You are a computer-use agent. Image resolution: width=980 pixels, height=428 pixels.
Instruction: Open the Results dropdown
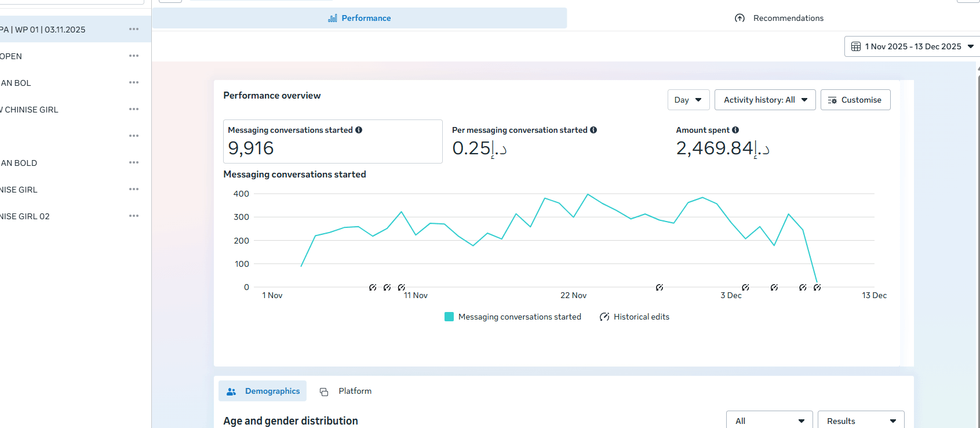(861, 420)
